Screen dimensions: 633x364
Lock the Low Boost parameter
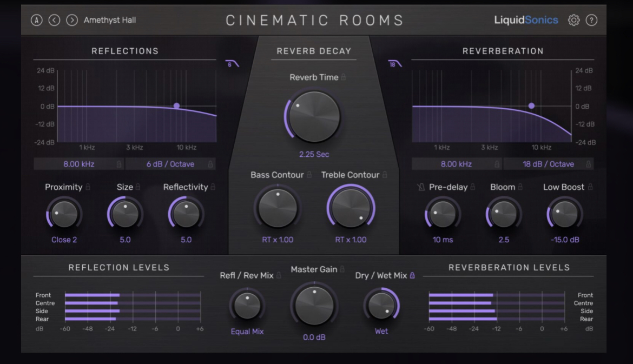(x=590, y=187)
